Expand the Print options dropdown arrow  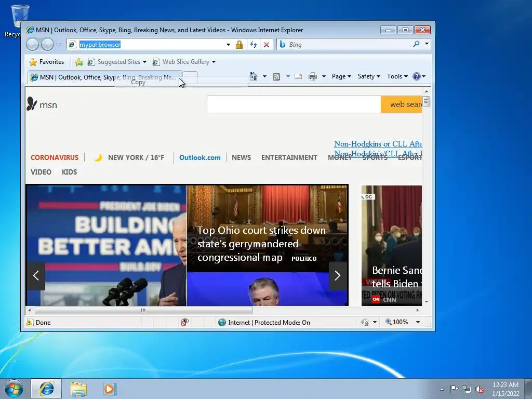tap(324, 76)
